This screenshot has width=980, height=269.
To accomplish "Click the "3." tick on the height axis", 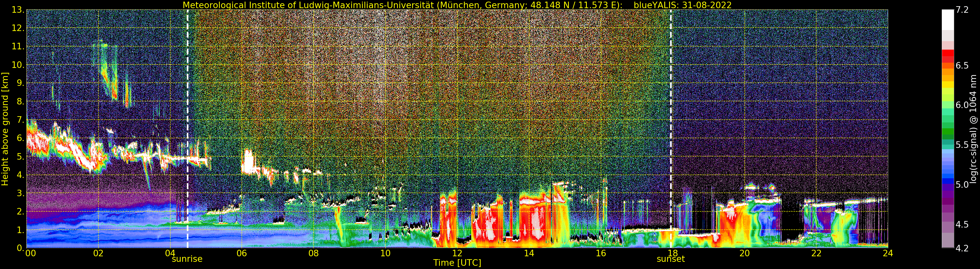I will click(20, 193).
